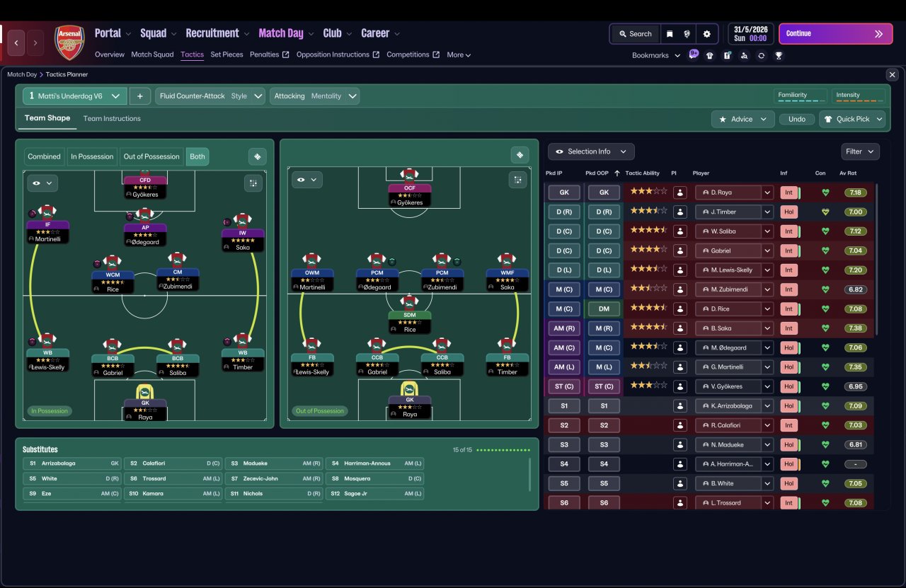
Task: Click the Raya goalkeeper shirt on In Possession pitch
Action: [145, 393]
